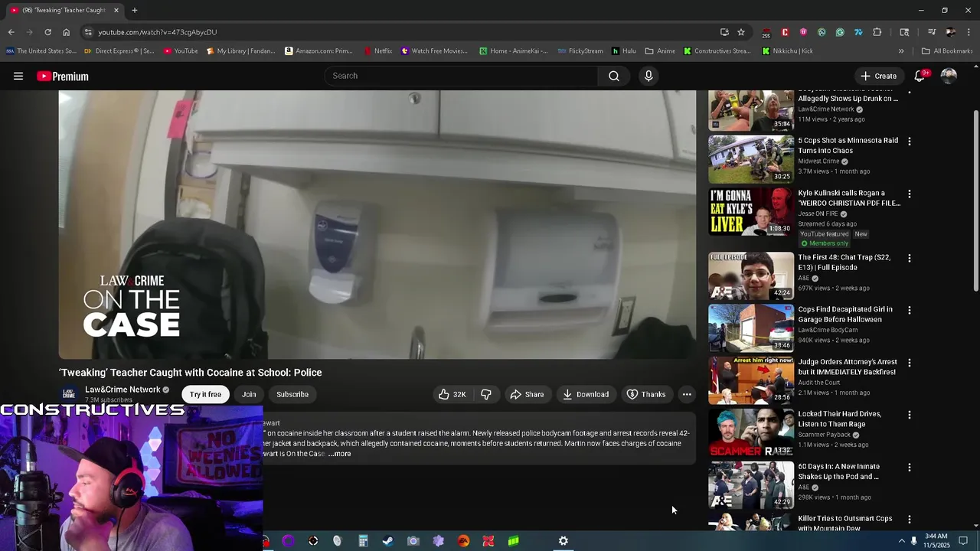Open Locked Their Hard Drives video title
This screenshot has height=551, width=980.
[839, 419]
